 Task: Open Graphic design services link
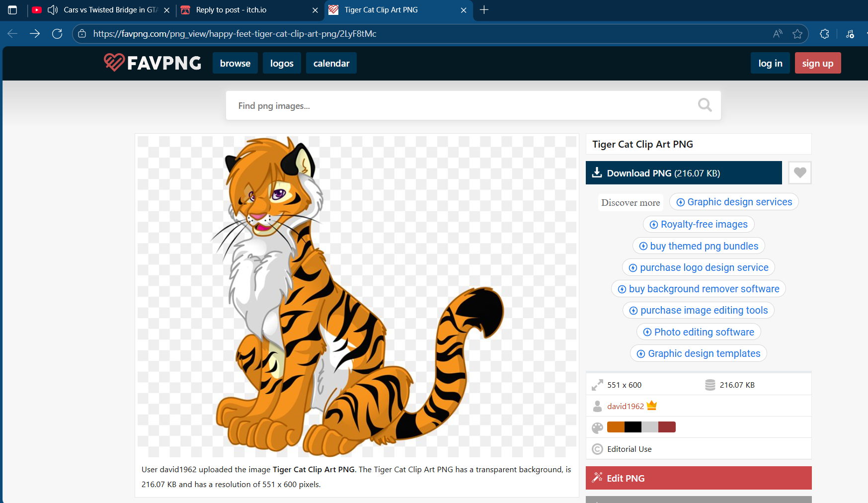tap(734, 202)
